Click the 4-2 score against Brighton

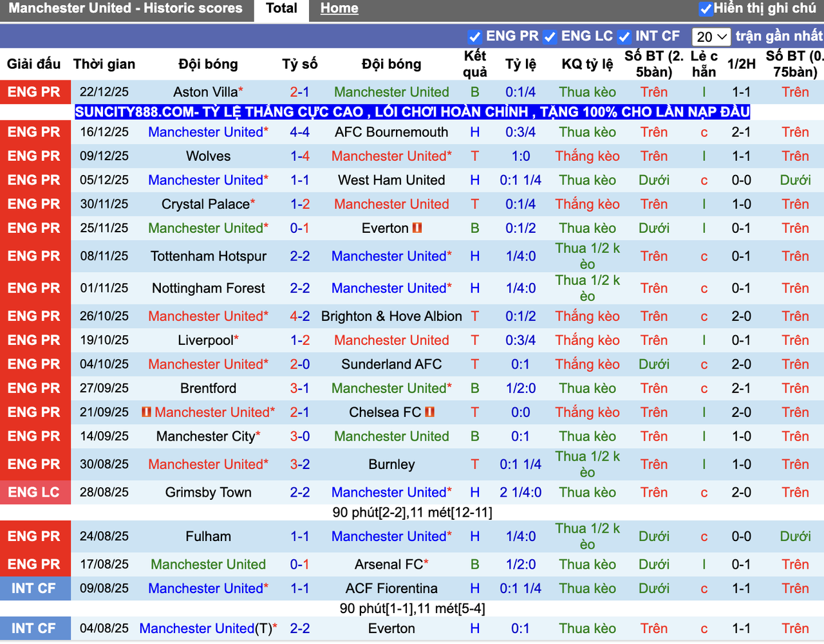(x=299, y=316)
